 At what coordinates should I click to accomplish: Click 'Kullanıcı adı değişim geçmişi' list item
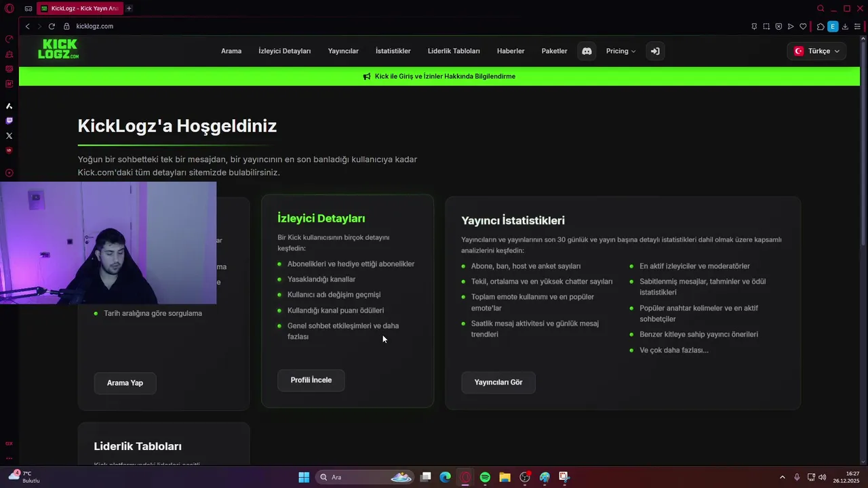click(334, 295)
